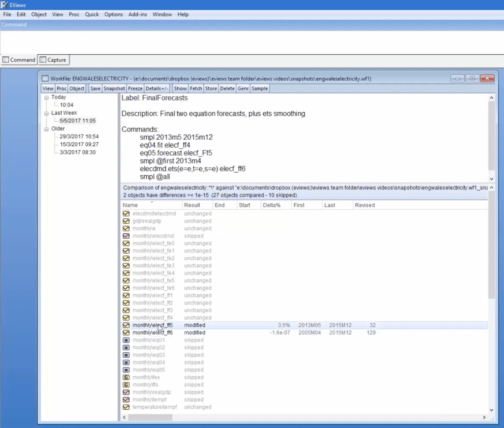The image size is (504, 428).
Task: Click the scroll-down arrow in description pane
Action: tap(491, 179)
